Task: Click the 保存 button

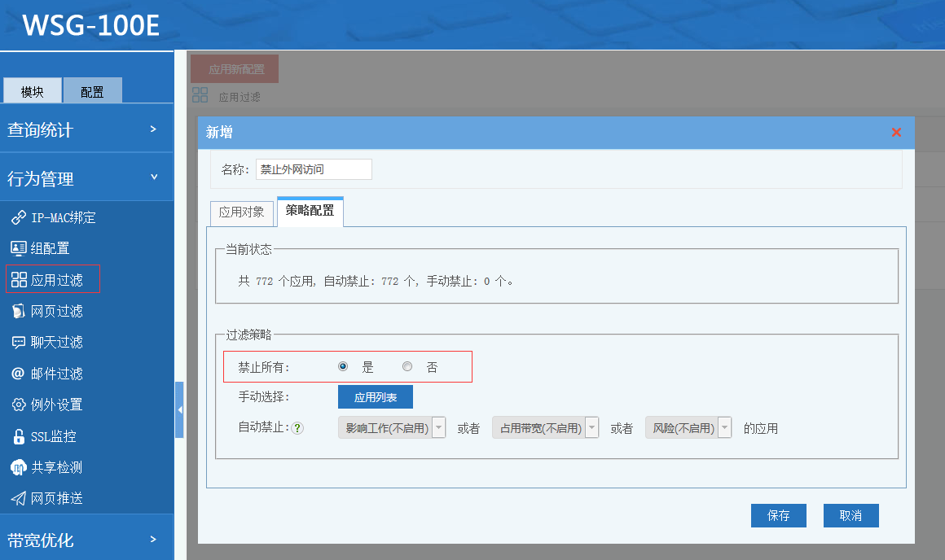Action: coord(779,516)
